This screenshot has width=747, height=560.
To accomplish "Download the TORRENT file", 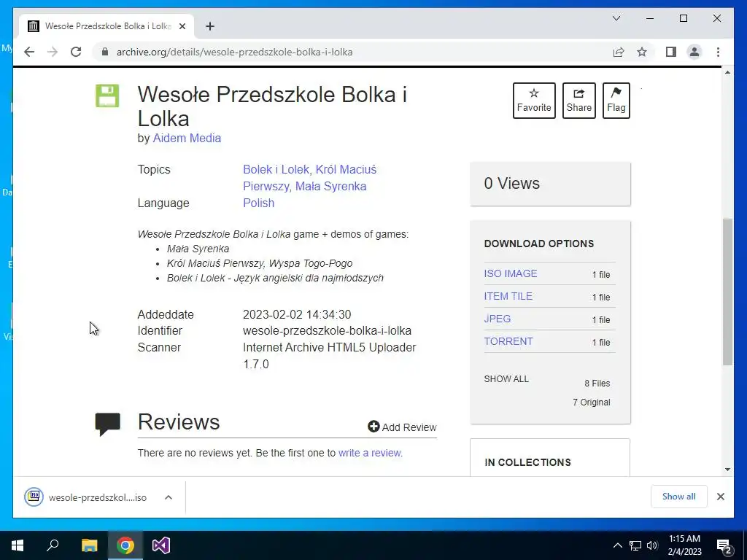I will pyautogui.click(x=508, y=341).
